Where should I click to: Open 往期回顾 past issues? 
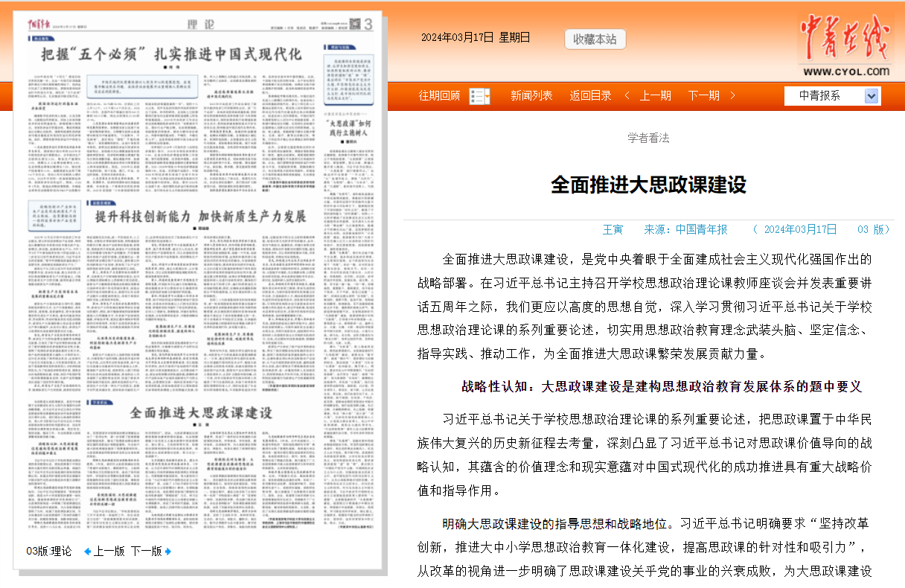pos(439,95)
